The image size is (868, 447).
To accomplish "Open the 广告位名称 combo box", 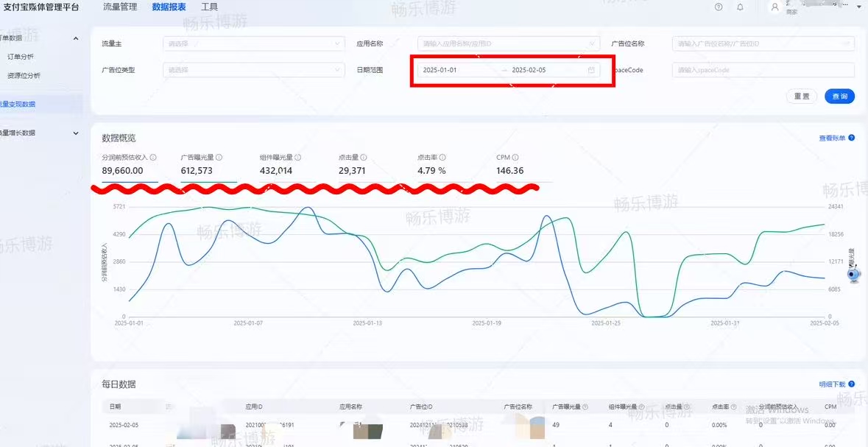I will 763,43.
